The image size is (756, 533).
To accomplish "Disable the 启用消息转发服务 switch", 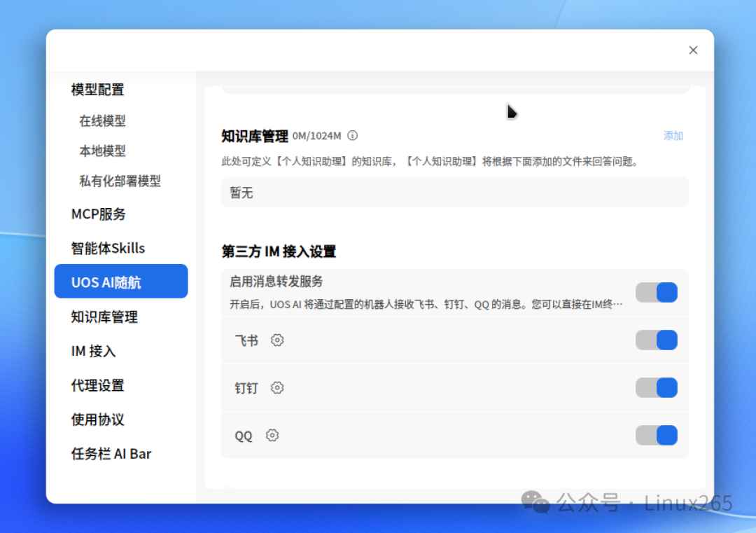I will coord(656,292).
